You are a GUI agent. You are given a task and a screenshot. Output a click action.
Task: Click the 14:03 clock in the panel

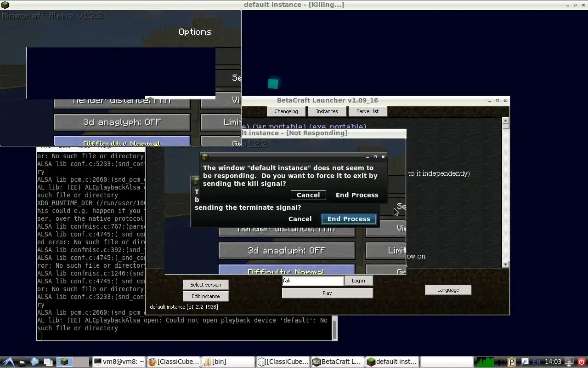click(553, 362)
